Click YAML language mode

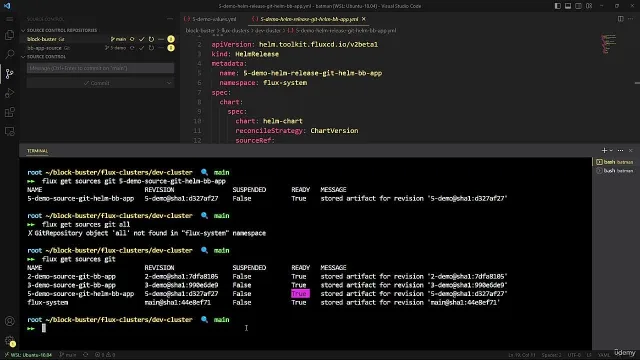(x=603, y=355)
